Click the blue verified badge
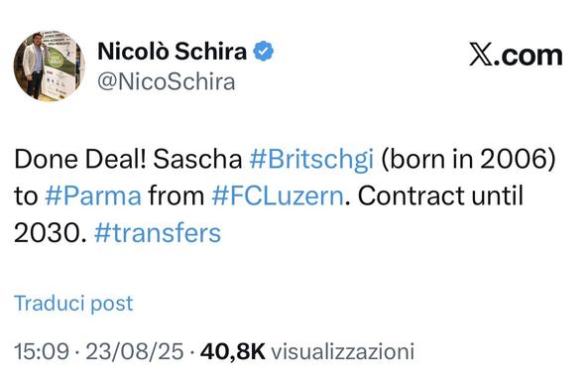The image size is (588, 386). pos(264,51)
